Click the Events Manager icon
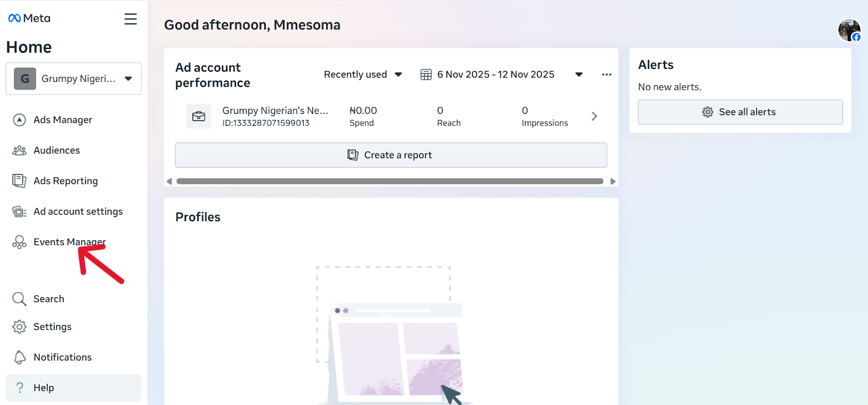Screen dimensions: 868x405 point(20,242)
